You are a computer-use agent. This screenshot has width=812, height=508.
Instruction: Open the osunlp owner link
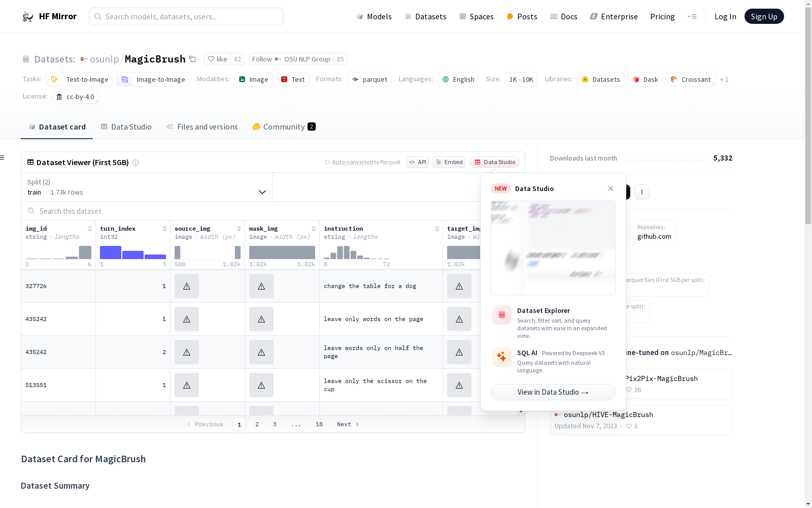(104, 59)
